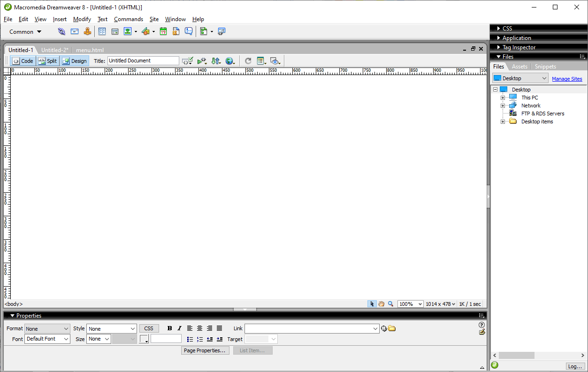This screenshot has width=588, height=372.
Task: Click the Point to File target icon
Action: (384, 329)
